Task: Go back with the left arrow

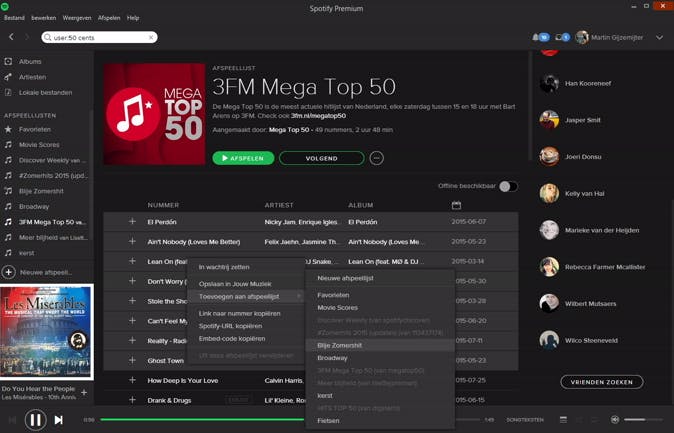Action: tap(11, 37)
